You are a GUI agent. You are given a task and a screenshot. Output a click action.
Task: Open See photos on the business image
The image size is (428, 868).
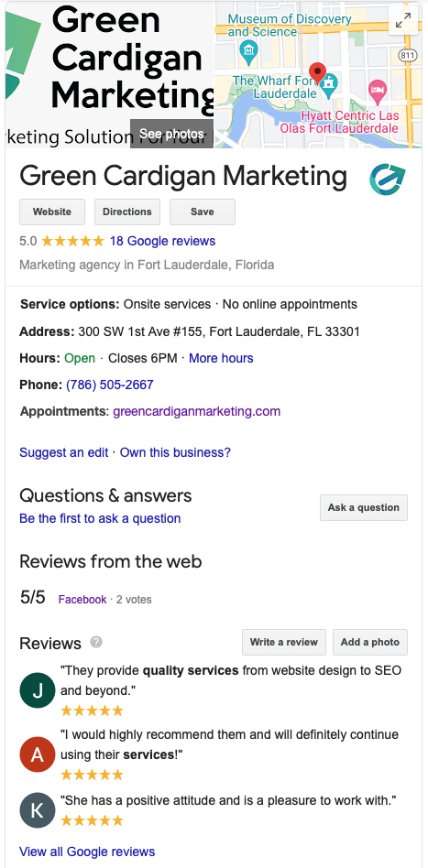(171, 134)
